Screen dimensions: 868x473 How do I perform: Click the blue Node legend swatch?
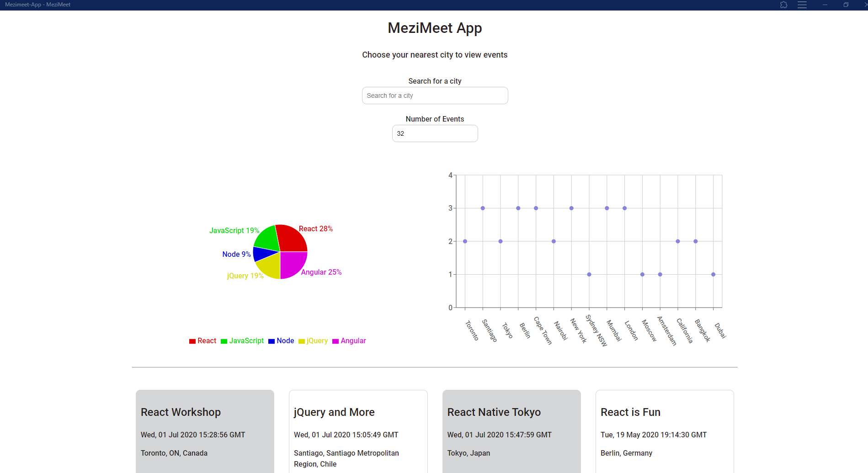click(x=272, y=341)
